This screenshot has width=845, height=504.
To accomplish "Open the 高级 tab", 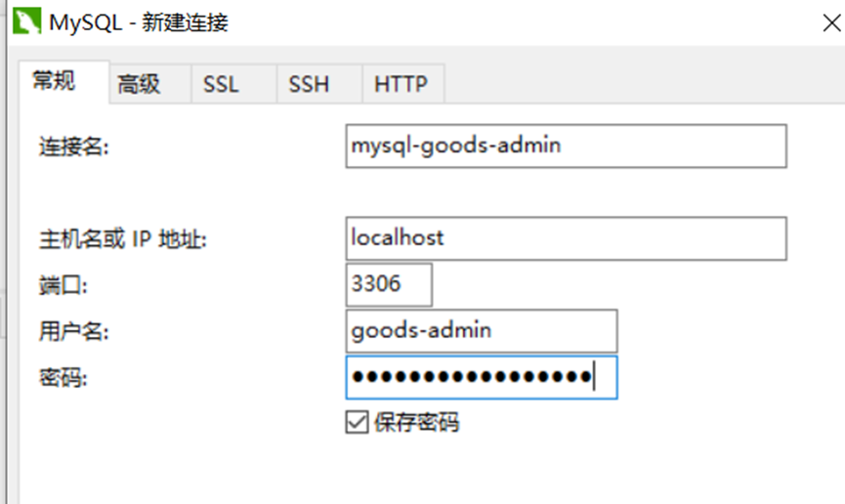I will pyautogui.click(x=150, y=84).
